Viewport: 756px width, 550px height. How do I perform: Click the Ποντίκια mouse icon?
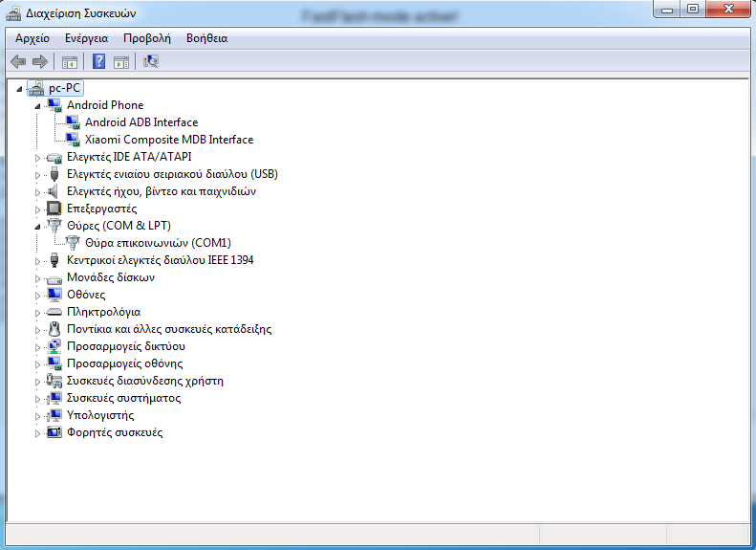click(55, 329)
